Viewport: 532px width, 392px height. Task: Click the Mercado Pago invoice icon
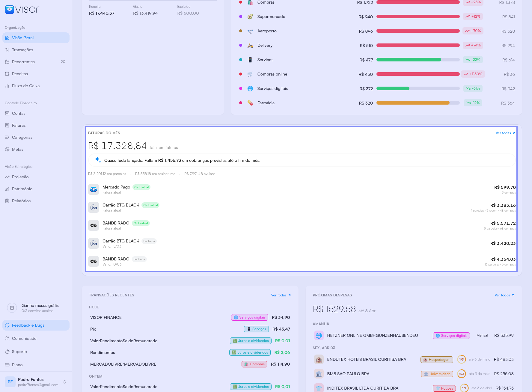pos(94,189)
